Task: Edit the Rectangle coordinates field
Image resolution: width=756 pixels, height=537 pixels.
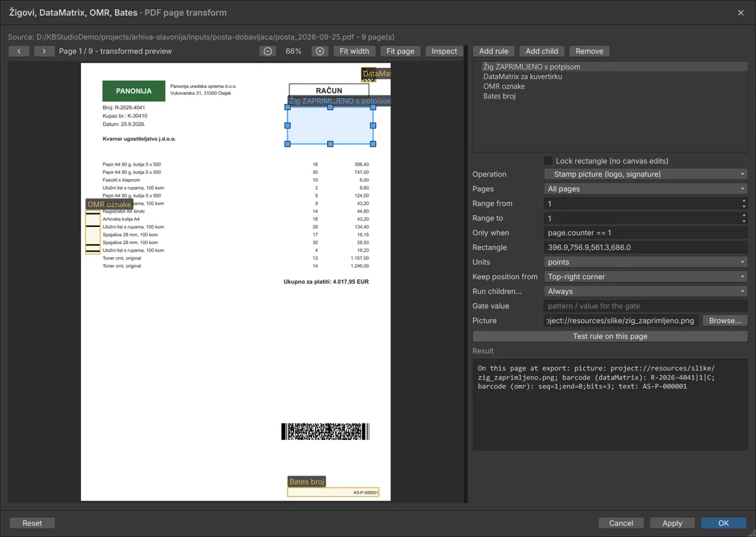Action: pyautogui.click(x=645, y=248)
